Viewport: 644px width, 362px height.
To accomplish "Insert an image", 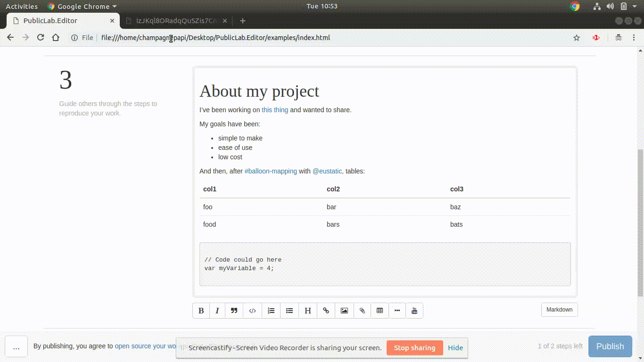I will click(x=344, y=311).
